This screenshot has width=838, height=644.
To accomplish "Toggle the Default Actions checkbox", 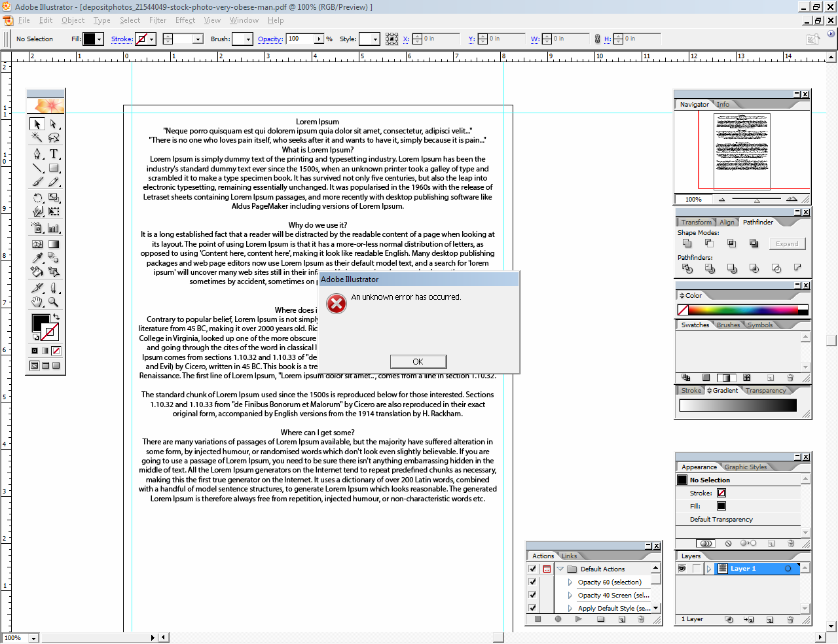I will (532, 569).
